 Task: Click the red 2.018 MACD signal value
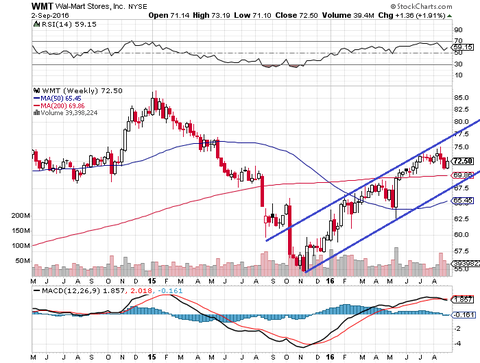point(141,291)
